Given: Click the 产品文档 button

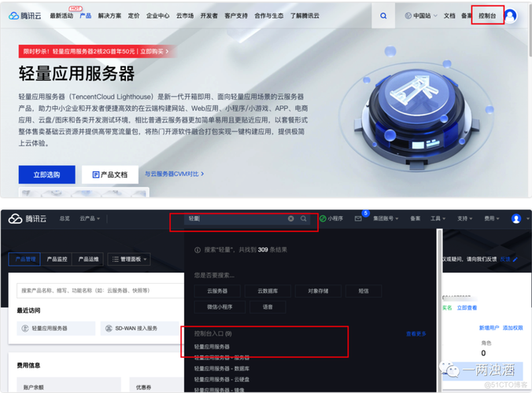Looking at the screenshot, I should click(110, 174).
